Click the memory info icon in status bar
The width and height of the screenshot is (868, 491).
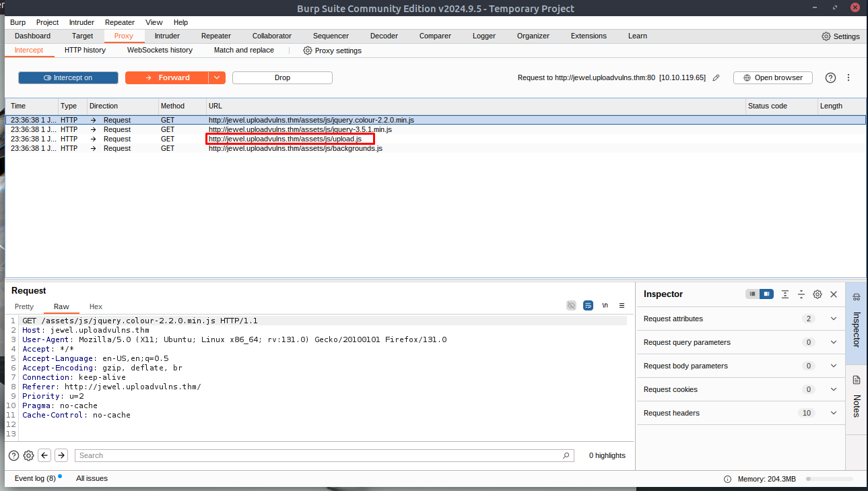727,479
